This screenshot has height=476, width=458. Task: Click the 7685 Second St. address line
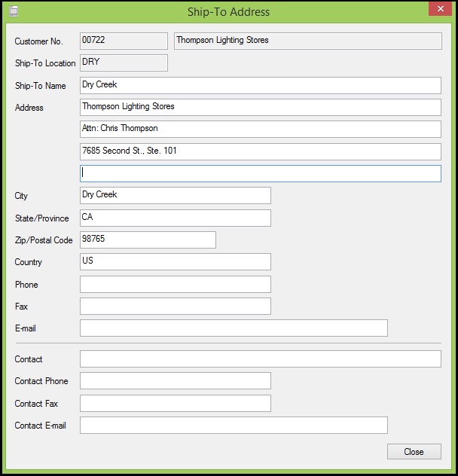260,151
